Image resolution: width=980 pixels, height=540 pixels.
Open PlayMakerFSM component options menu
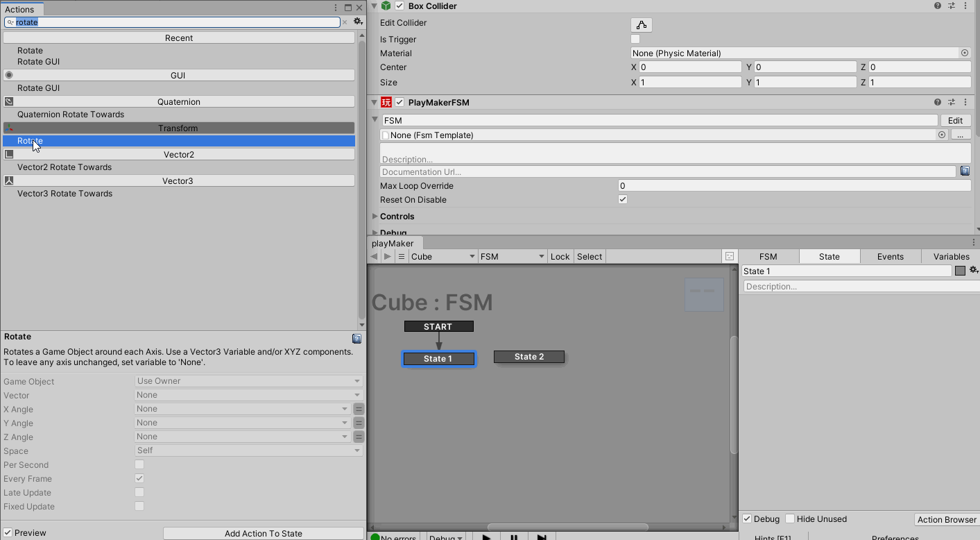tap(965, 102)
